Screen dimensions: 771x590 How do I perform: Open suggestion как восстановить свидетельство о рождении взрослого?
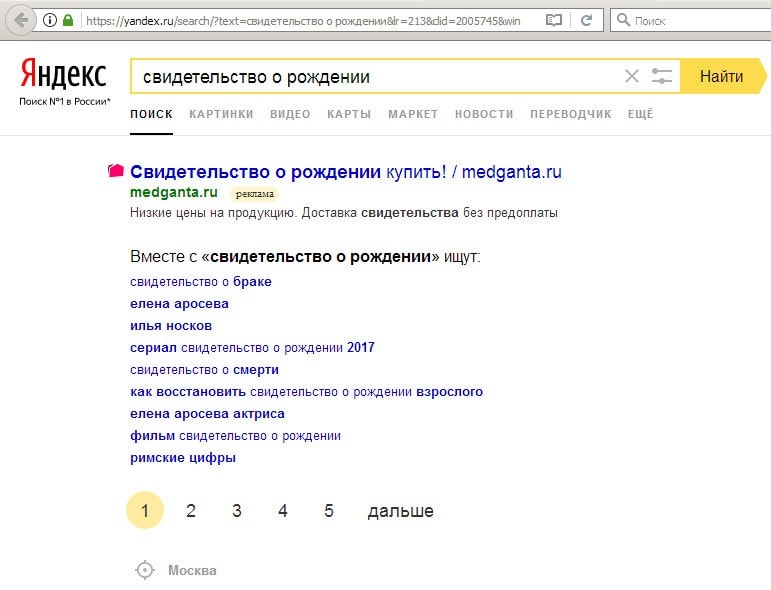[x=306, y=392]
